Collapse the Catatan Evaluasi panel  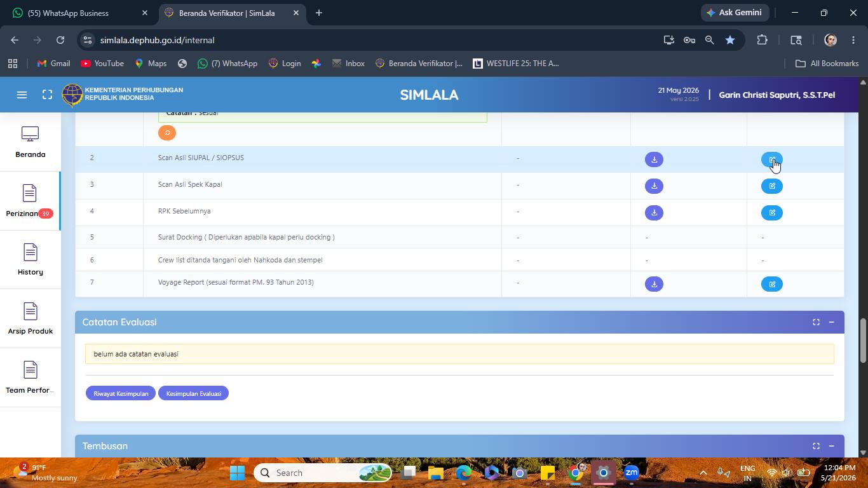pyautogui.click(x=831, y=322)
